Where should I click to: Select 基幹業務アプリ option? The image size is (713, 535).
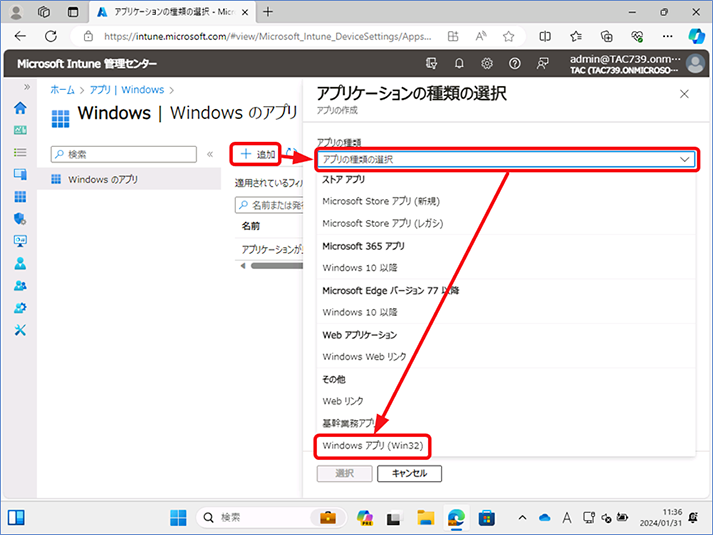tap(349, 424)
